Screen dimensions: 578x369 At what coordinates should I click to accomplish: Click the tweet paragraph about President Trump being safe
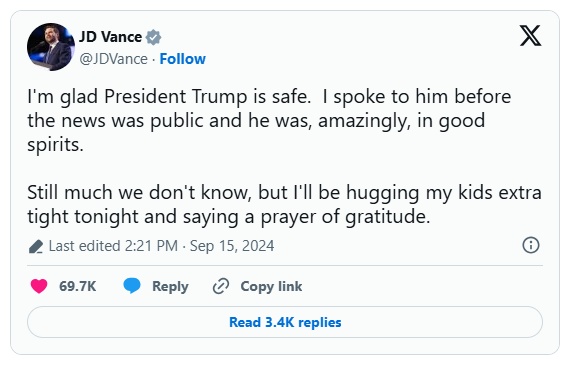click(x=269, y=121)
